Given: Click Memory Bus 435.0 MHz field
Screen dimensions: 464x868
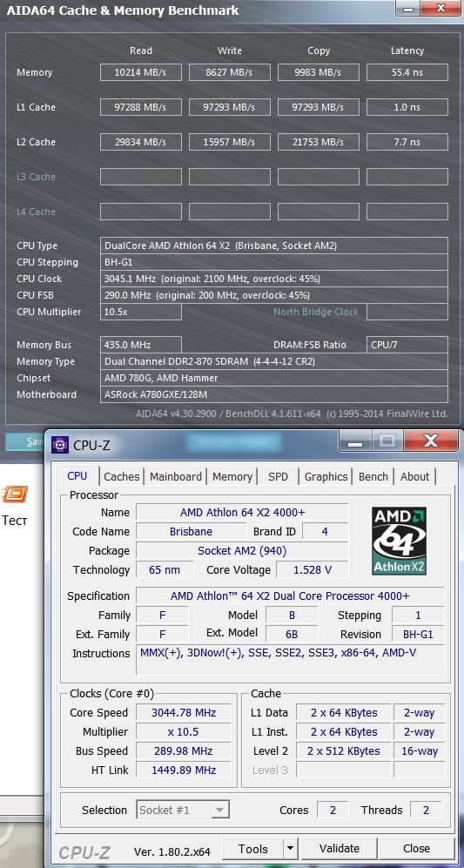Looking at the screenshot, I should [141, 345].
